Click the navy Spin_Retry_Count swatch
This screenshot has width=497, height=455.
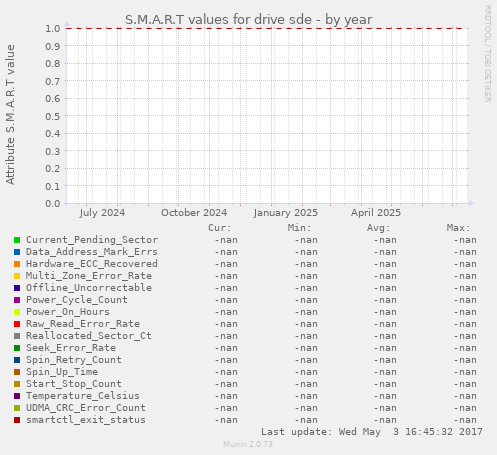(17, 360)
